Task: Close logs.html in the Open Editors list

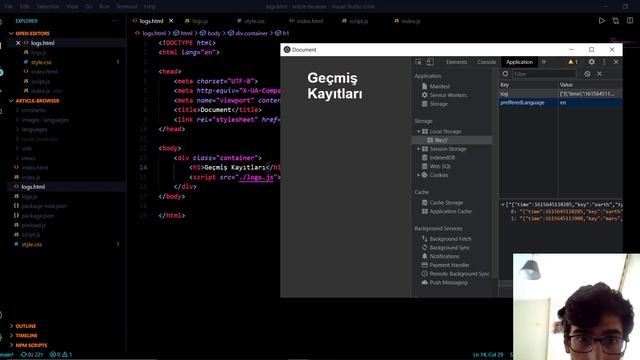Action: 18,43
